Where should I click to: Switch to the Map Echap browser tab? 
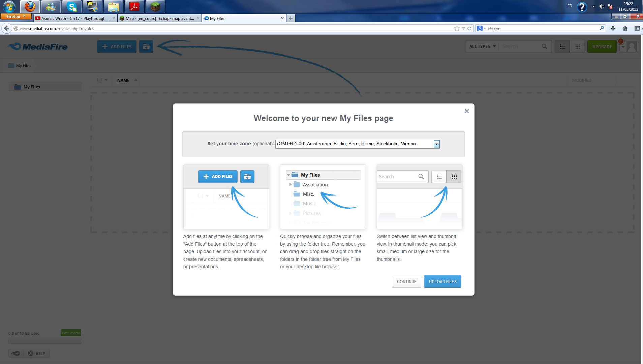click(160, 19)
